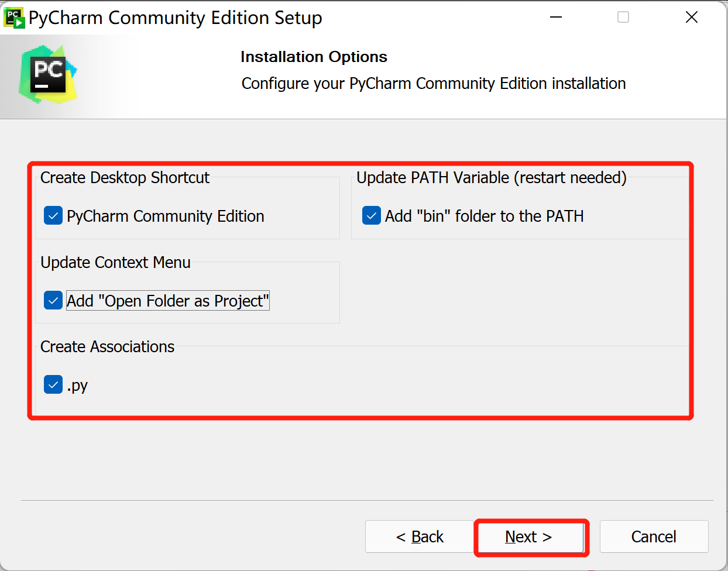
Task: Close the PyCharm setup window
Action: click(x=691, y=18)
